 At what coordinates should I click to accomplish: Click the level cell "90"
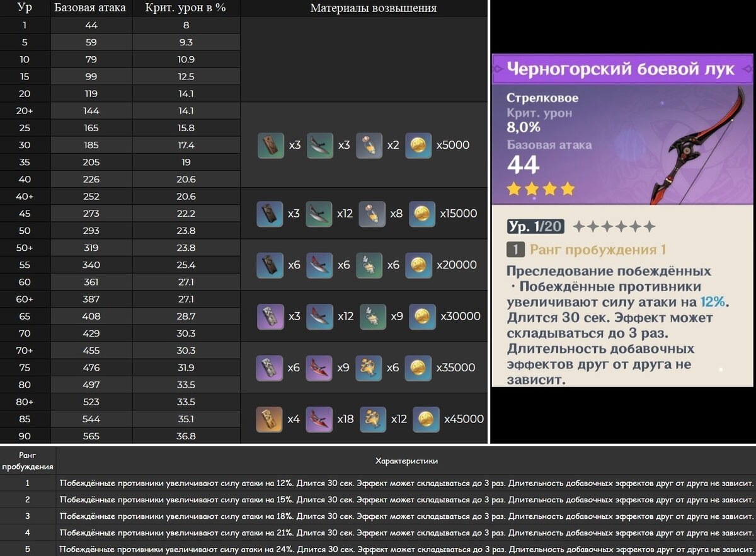click(25, 436)
